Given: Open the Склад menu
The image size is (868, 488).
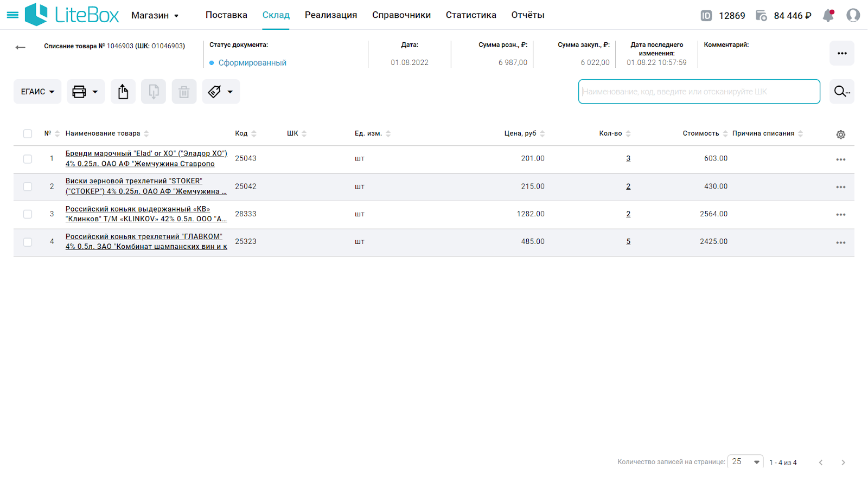Looking at the screenshot, I should [276, 15].
